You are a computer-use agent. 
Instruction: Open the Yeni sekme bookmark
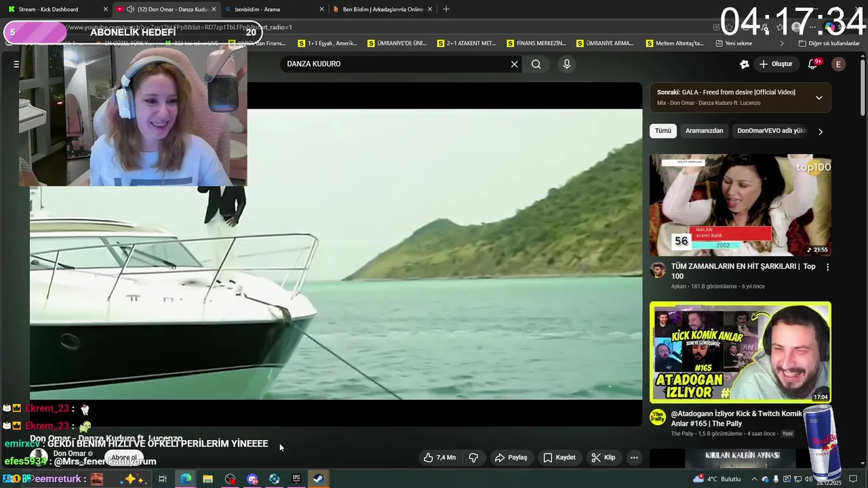[734, 43]
